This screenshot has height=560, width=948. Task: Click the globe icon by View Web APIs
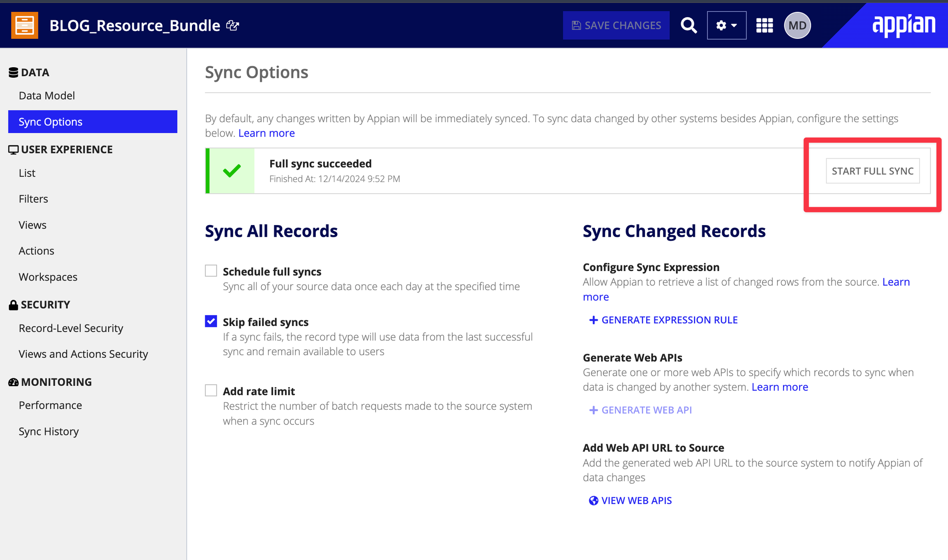point(593,501)
